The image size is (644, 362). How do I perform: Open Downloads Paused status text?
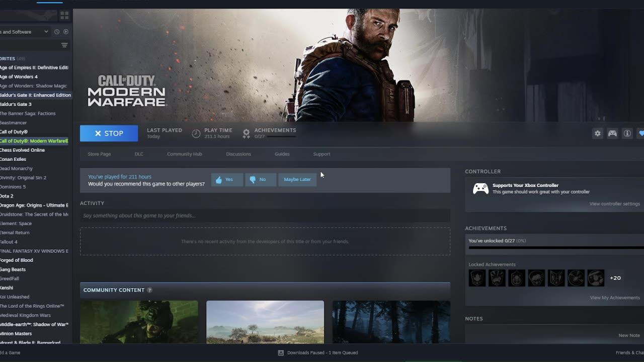pyautogui.click(x=323, y=352)
